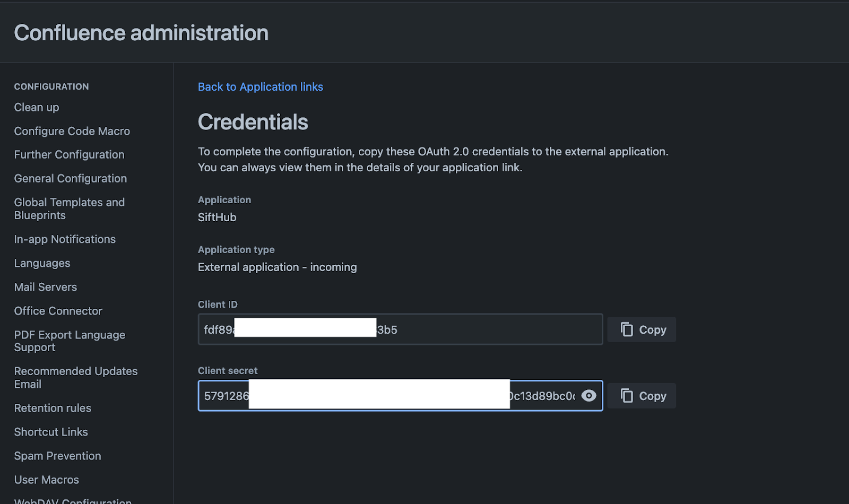Open In-app Notifications settings
The height and width of the screenshot is (504, 849).
65,239
